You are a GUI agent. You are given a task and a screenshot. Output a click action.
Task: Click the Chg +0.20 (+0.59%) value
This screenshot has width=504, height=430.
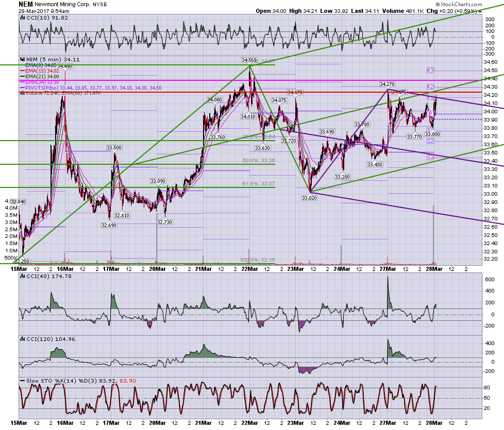[x=451, y=11]
